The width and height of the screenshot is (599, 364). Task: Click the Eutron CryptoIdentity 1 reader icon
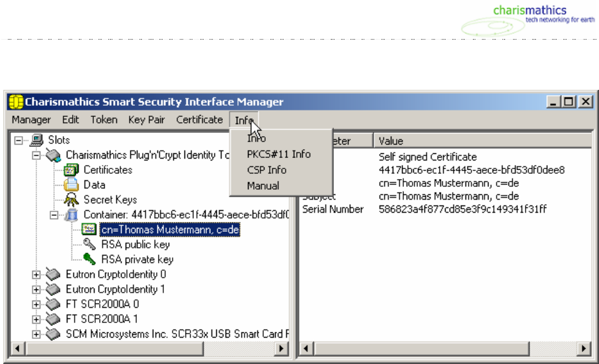tap(54, 289)
